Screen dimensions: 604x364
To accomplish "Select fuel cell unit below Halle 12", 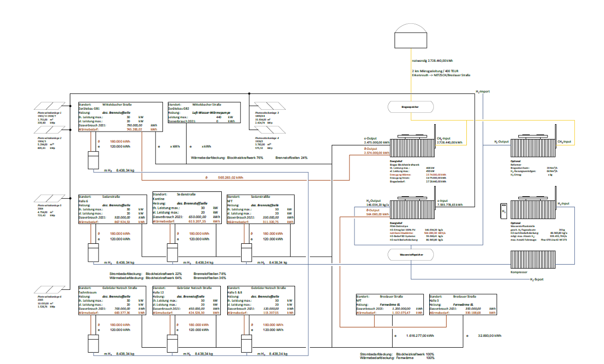I will click(x=172, y=344).
